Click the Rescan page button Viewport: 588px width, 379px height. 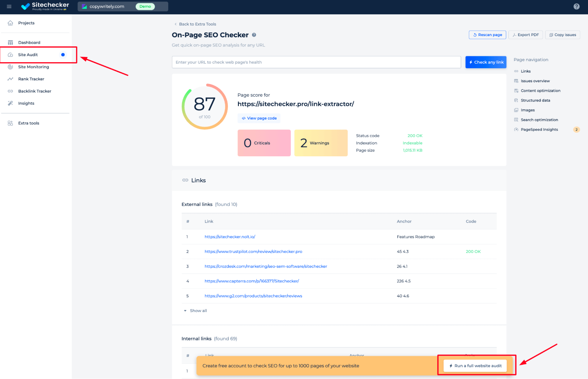[x=487, y=35]
